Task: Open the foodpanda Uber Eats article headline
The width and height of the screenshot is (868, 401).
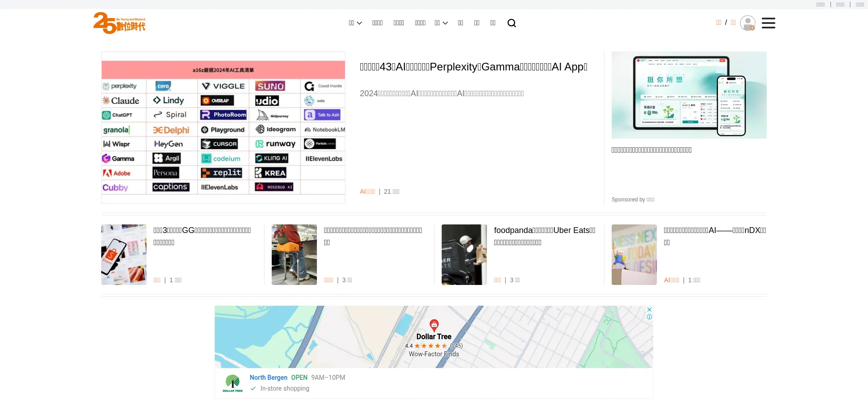Action: click(544, 230)
